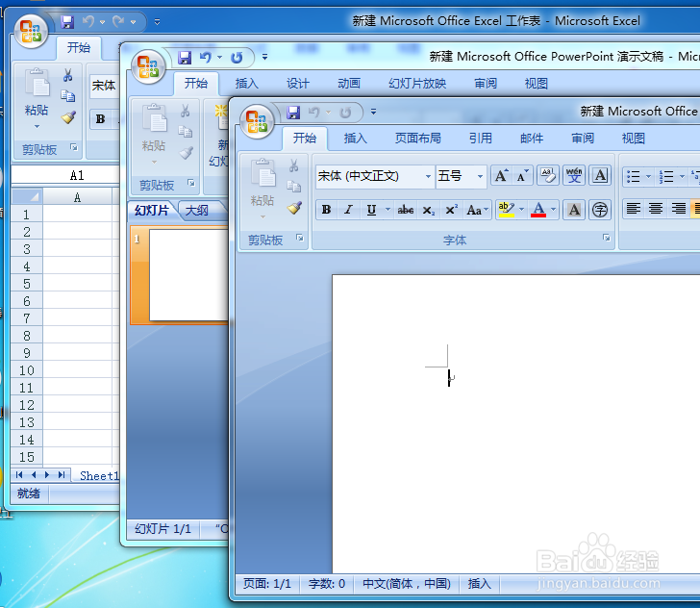Open PowerPoint 设计 tab
This screenshot has width=700, height=608.
(x=298, y=83)
